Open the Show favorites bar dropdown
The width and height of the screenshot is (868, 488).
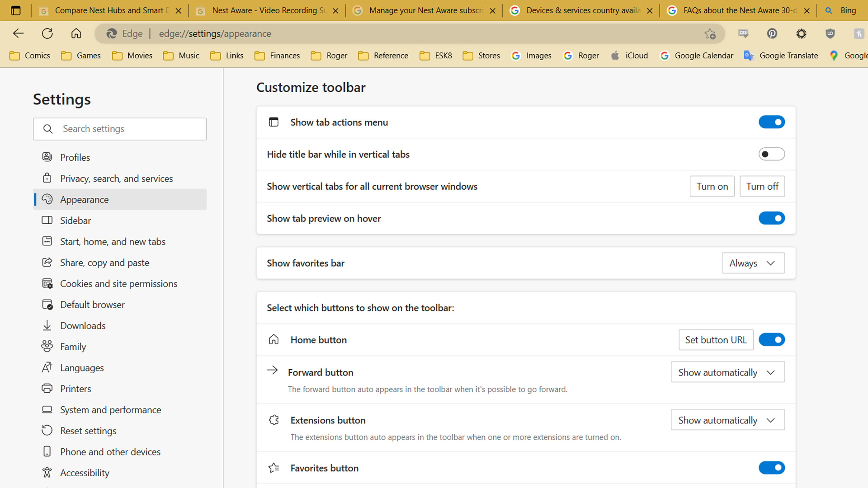(753, 263)
